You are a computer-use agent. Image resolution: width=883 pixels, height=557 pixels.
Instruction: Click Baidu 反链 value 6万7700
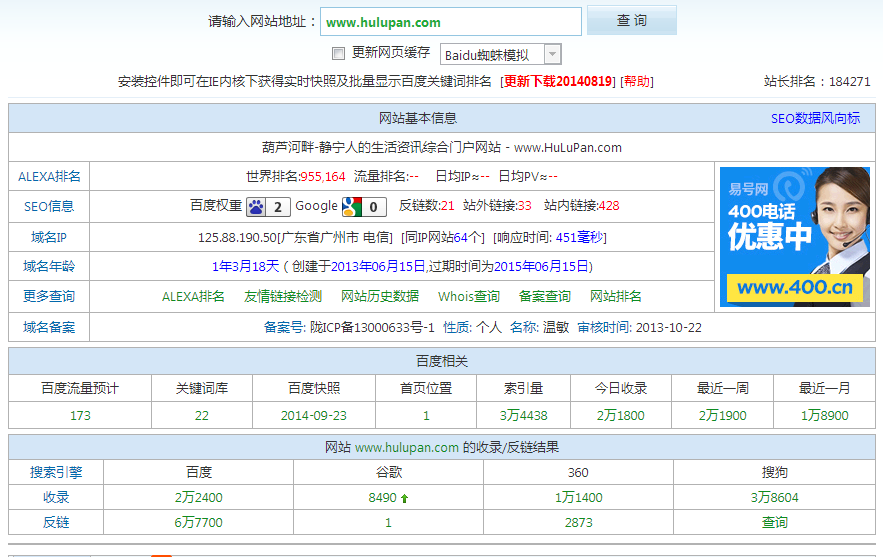pos(198,522)
